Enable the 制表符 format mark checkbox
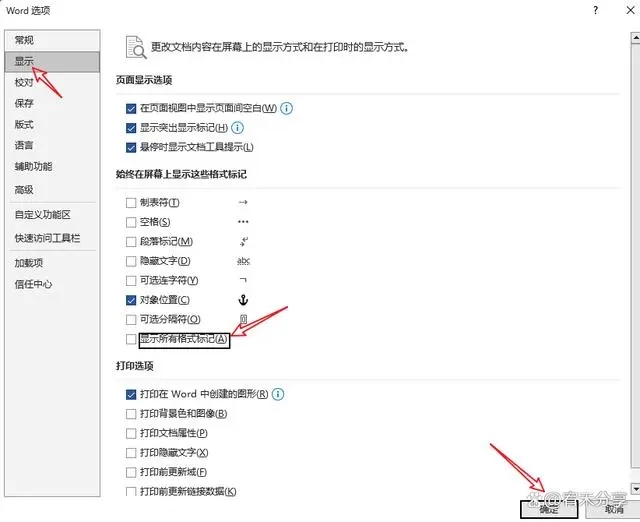640x522 pixels. [131, 203]
